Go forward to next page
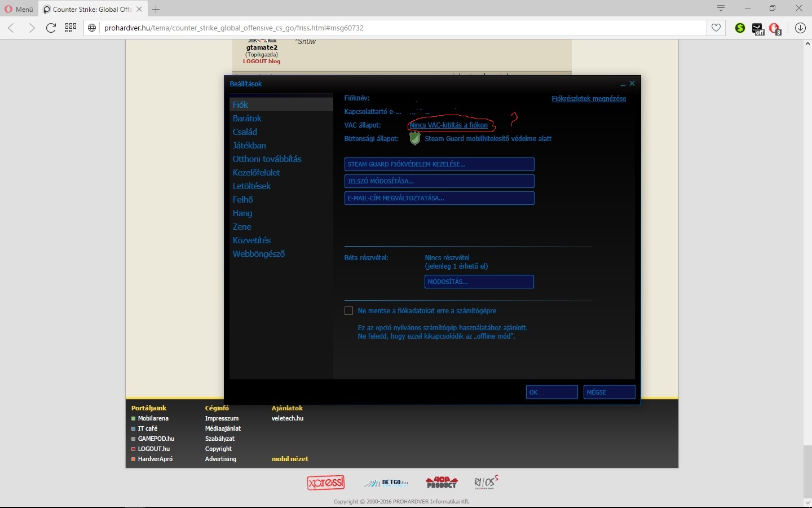 point(31,28)
